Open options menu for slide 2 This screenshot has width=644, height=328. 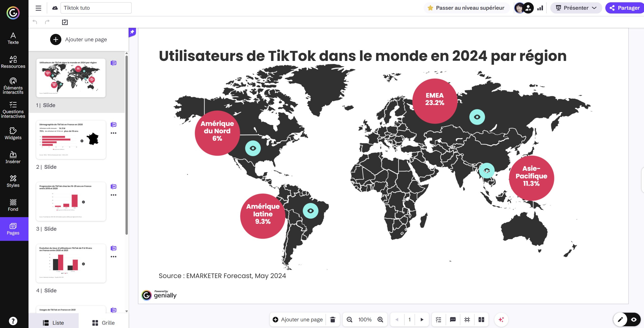point(114,133)
